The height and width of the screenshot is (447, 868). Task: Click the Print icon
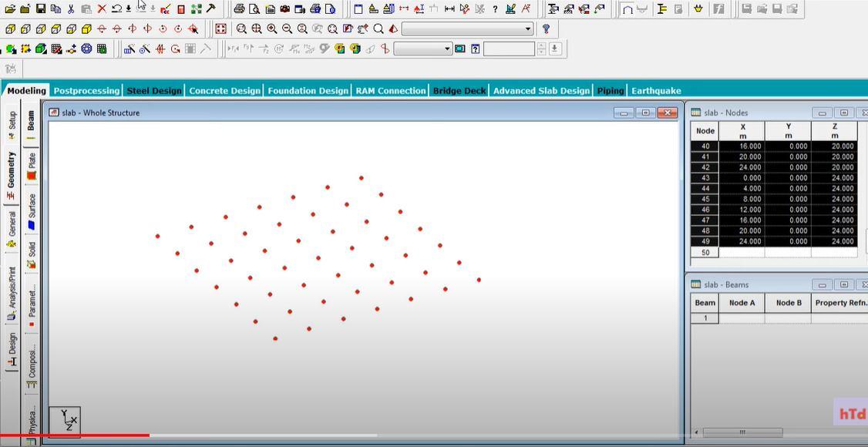click(239, 8)
